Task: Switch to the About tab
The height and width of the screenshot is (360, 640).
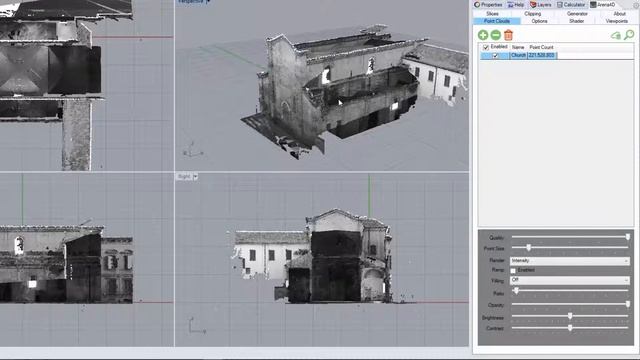Action: (619, 13)
